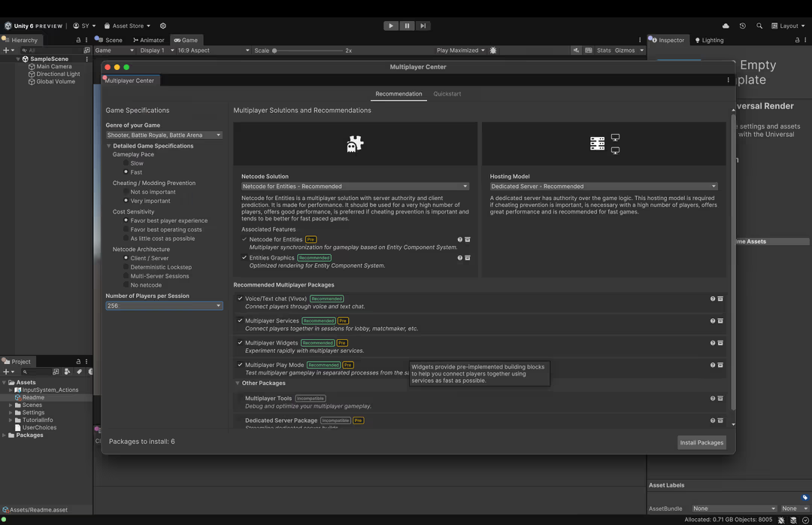This screenshot has width=812, height=525.
Task: Open Multiplayer Center window options menu
Action: tap(728, 80)
